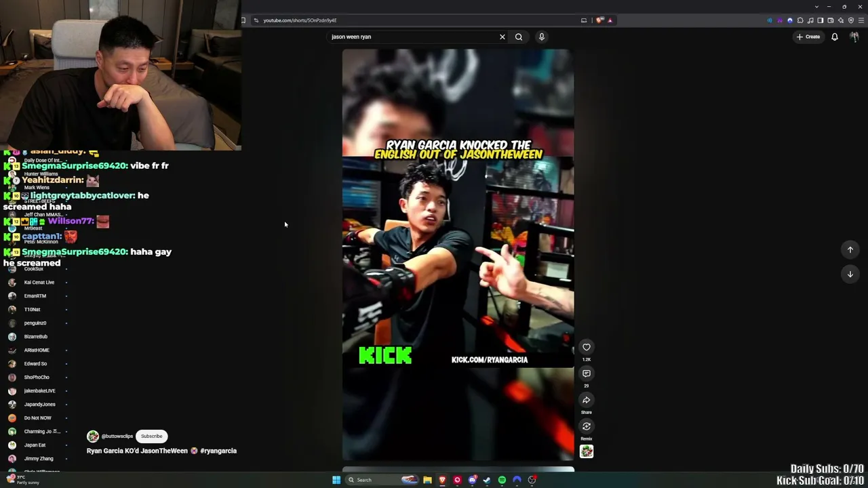Open Brave Shields lion icon
Viewport: 868px width, 488px height.
click(599, 20)
